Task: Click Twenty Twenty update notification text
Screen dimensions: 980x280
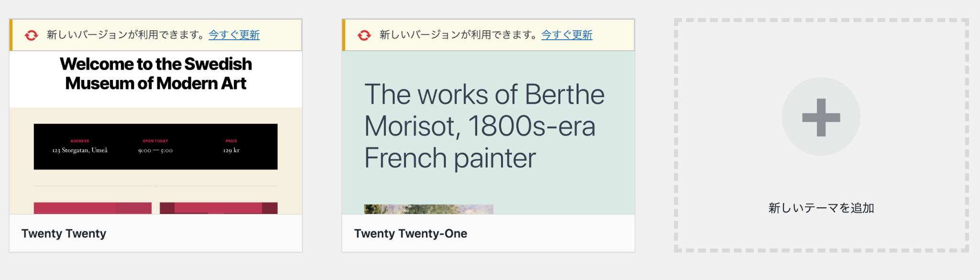Action: tap(127, 35)
